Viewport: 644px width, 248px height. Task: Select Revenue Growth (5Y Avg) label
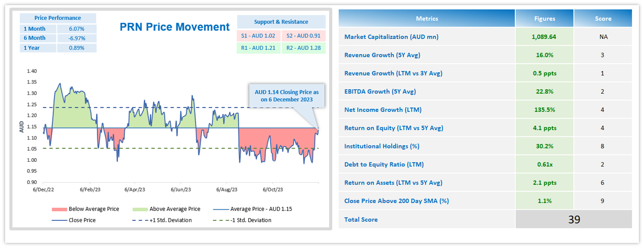(x=382, y=55)
